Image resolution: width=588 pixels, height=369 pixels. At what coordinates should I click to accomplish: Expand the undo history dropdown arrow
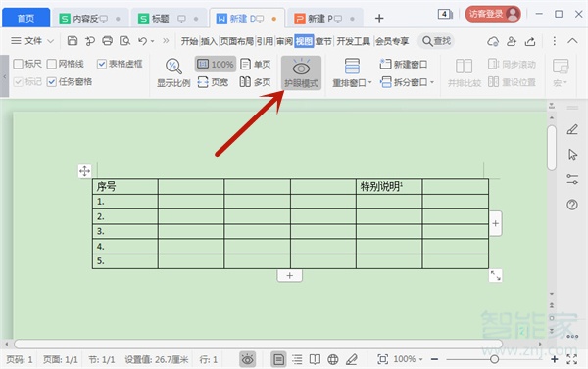click(152, 41)
